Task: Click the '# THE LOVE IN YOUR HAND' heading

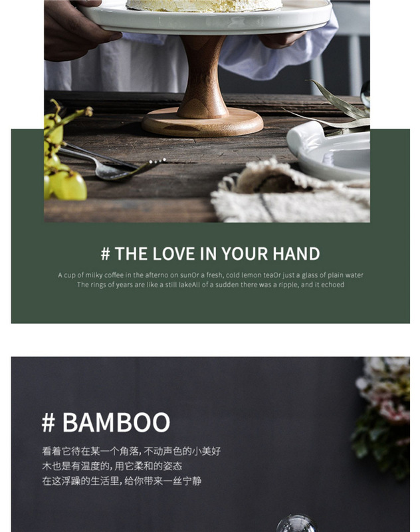Action: point(210,254)
